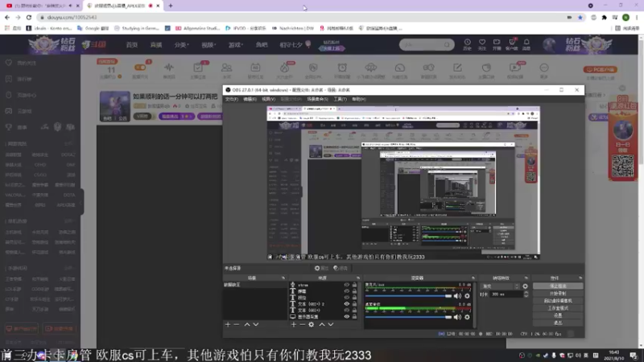Open the scene transition type dropdown
The width and height of the screenshot is (644, 362).
(500, 286)
